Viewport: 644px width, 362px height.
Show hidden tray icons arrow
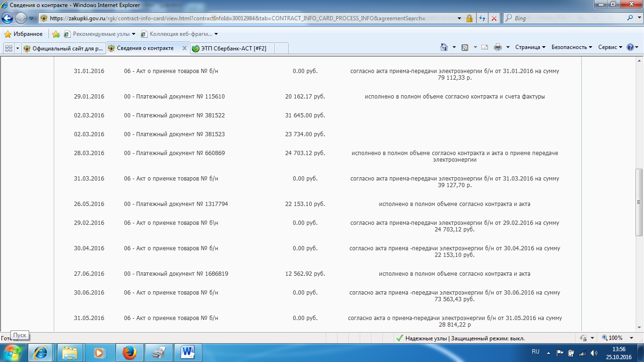tap(548, 353)
